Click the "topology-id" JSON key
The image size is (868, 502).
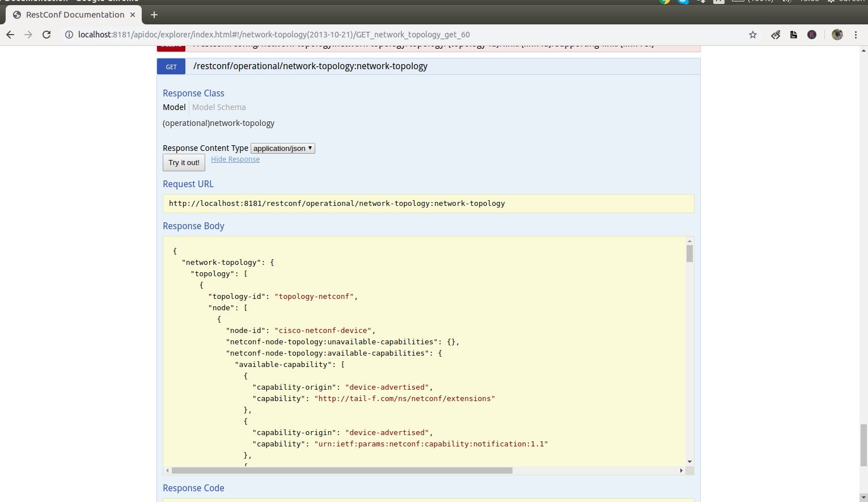[237, 297]
